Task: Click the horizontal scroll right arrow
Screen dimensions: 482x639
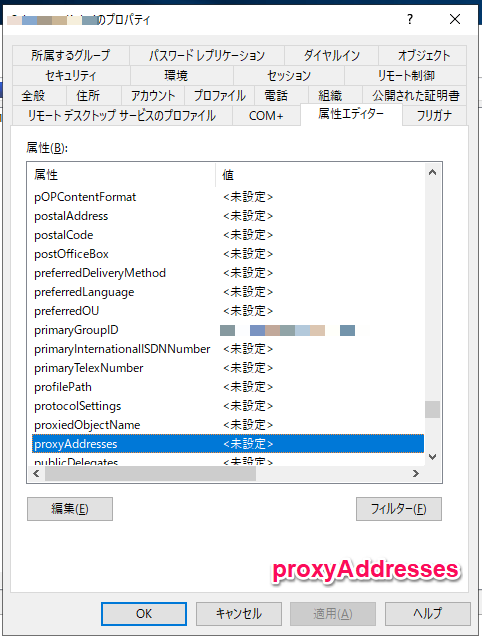Action: (416, 474)
